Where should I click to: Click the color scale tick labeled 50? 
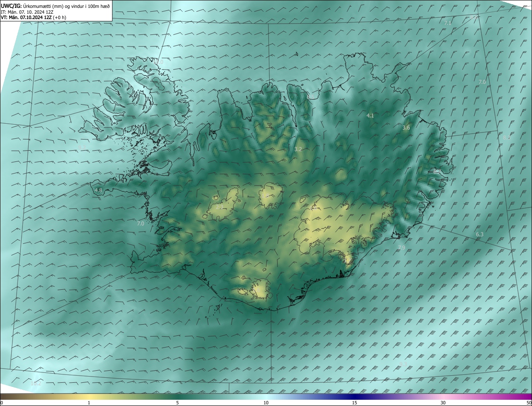pyautogui.click(x=529, y=403)
